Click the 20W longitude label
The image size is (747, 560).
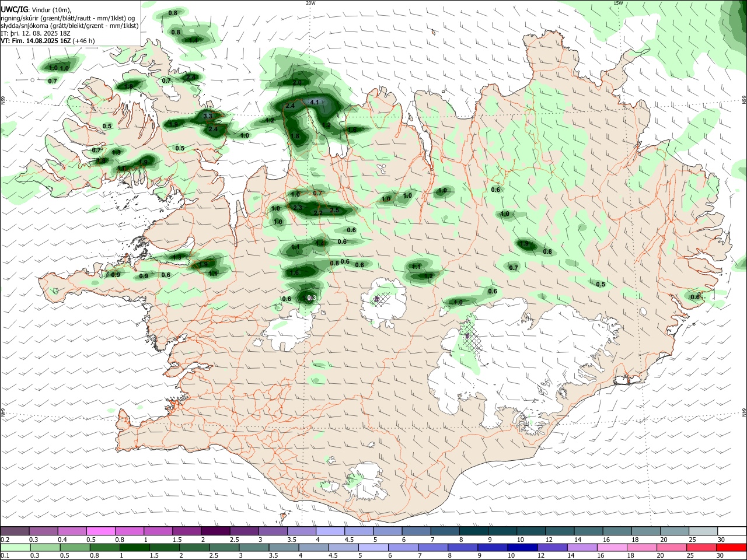[310, 3]
